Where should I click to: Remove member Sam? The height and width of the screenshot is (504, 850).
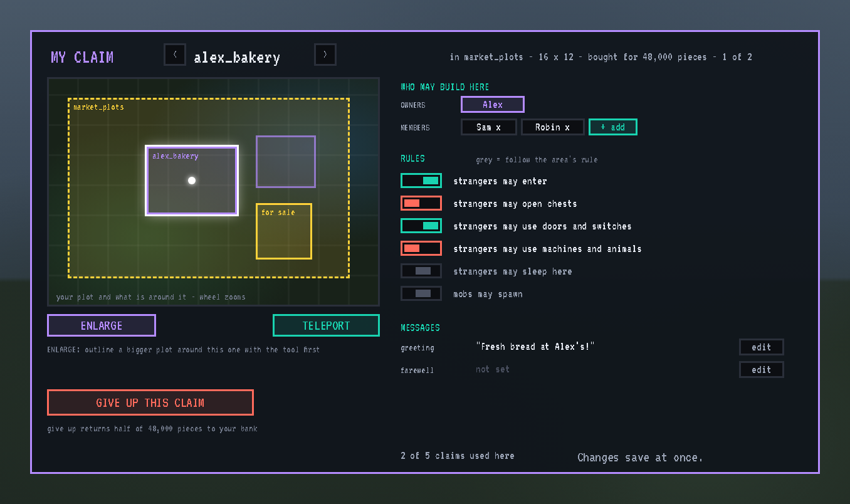click(489, 127)
